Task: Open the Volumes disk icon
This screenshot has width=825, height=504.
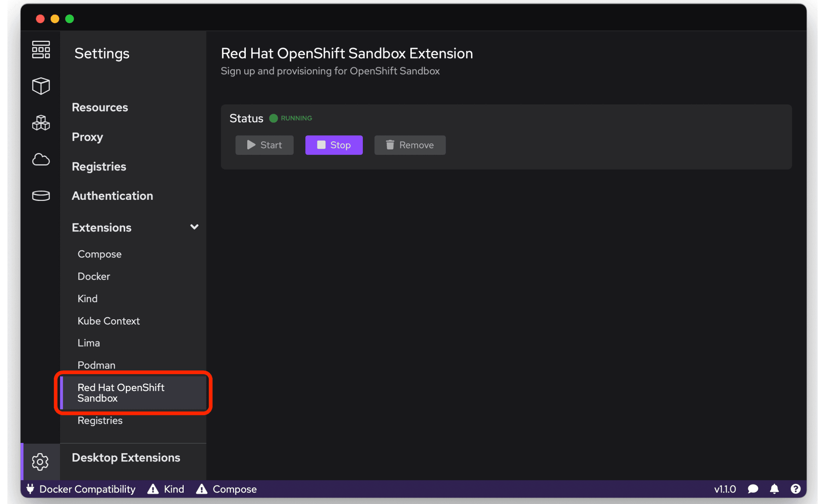Action: pos(41,196)
